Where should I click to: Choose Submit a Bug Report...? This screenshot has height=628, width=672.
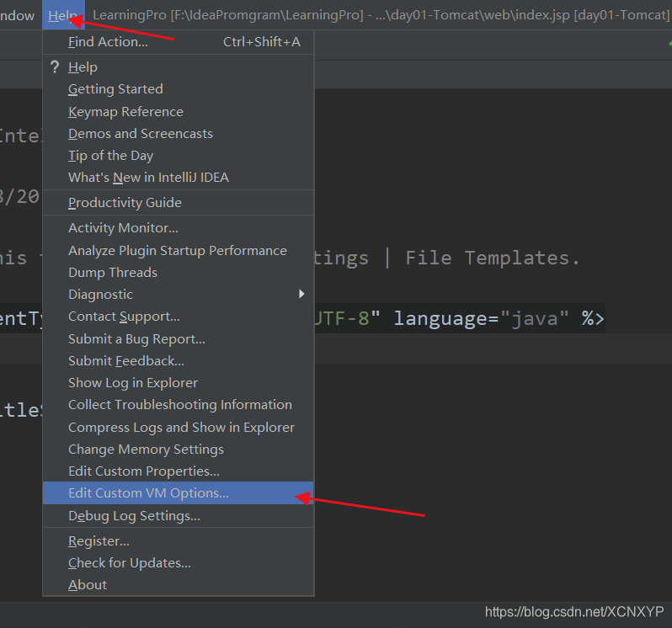178,339
